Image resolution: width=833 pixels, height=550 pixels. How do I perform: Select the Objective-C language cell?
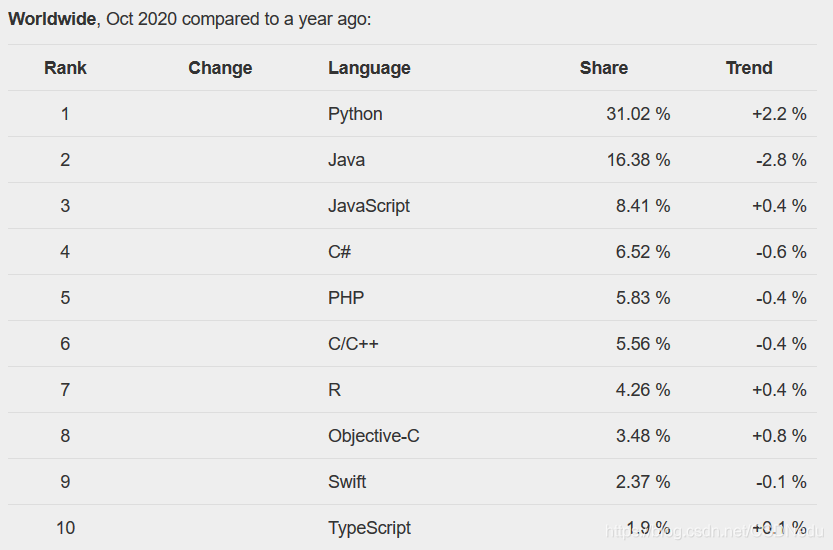pyautogui.click(x=373, y=436)
